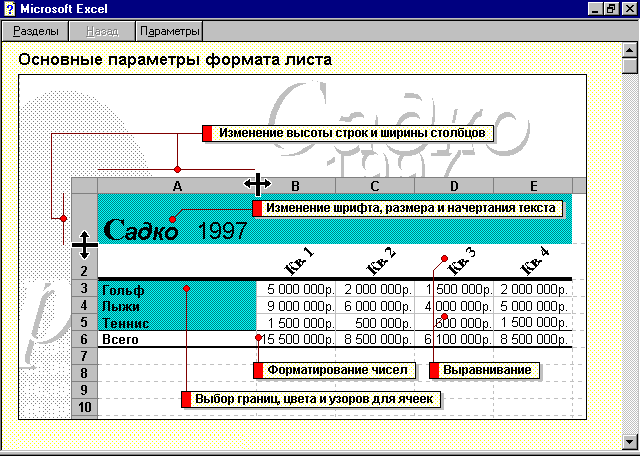Viewport: 640px width, 456px height.
Task: Click the scrollbar up arrow
Action: [629, 50]
